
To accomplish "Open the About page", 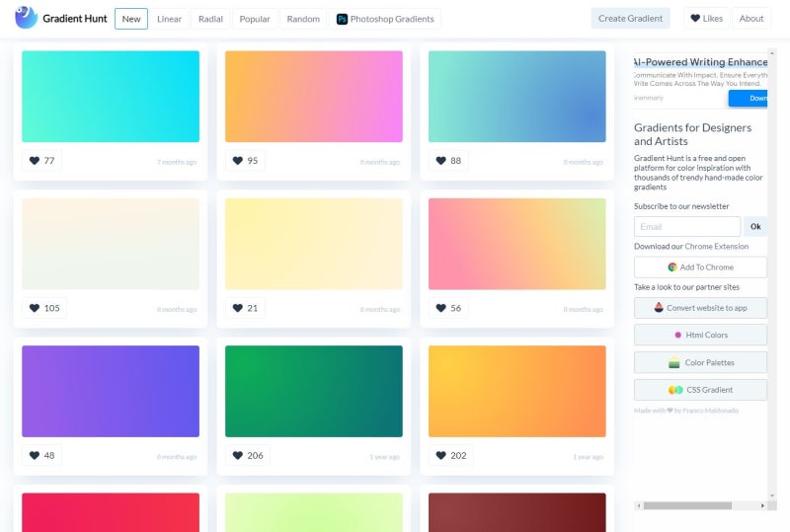I will tap(751, 18).
